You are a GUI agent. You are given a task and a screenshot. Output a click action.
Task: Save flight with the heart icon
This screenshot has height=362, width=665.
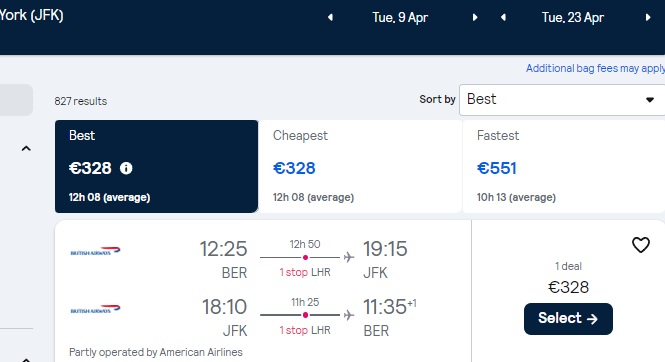click(640, 245)
